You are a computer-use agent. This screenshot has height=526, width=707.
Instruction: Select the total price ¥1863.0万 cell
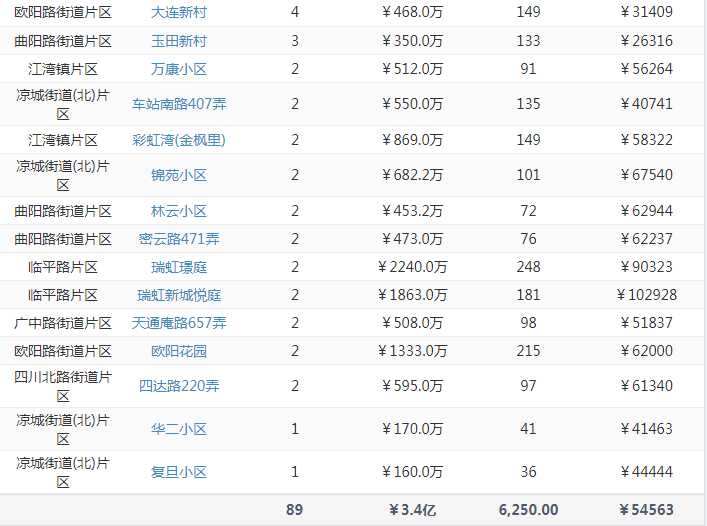(x=413, y=295)
